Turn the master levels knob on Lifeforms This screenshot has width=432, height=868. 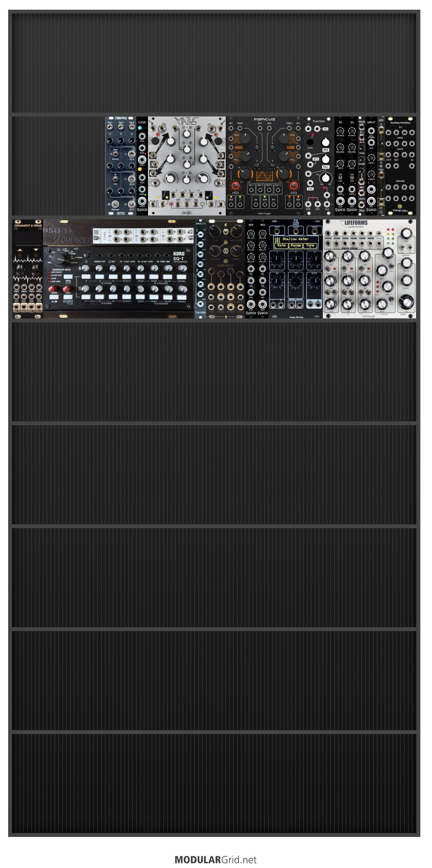click(x=406, y=301)
